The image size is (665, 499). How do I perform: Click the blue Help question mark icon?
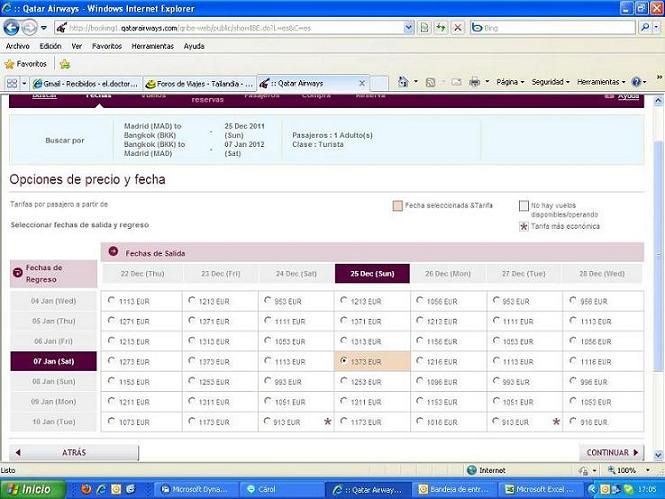click(x=636, y=82)
